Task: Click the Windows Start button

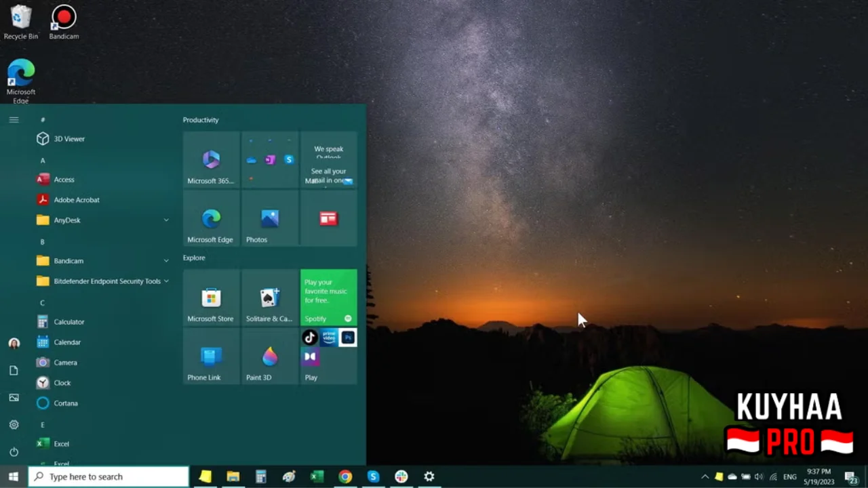Action: point(14,476)
